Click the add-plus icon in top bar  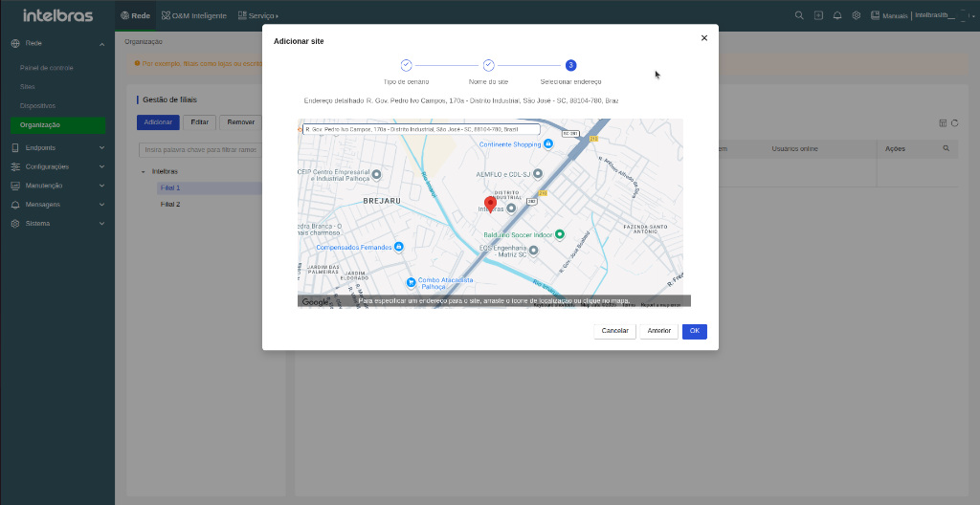(818, 15)
